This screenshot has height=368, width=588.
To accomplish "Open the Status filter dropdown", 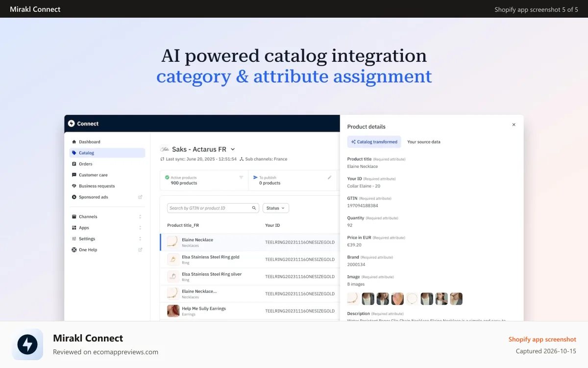I will [x=276, y=208].
